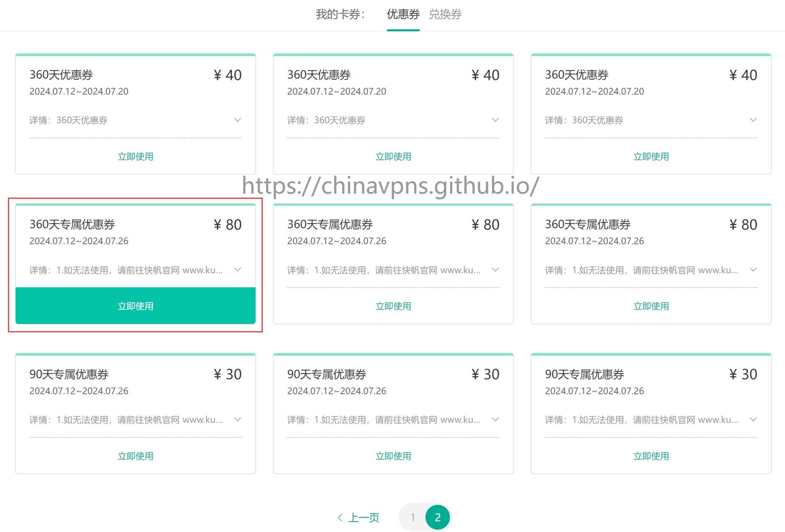The height and width of the screenshot is (532, 785).
Task: Switch to the 优惠券 tab
Action: (403, 15)
